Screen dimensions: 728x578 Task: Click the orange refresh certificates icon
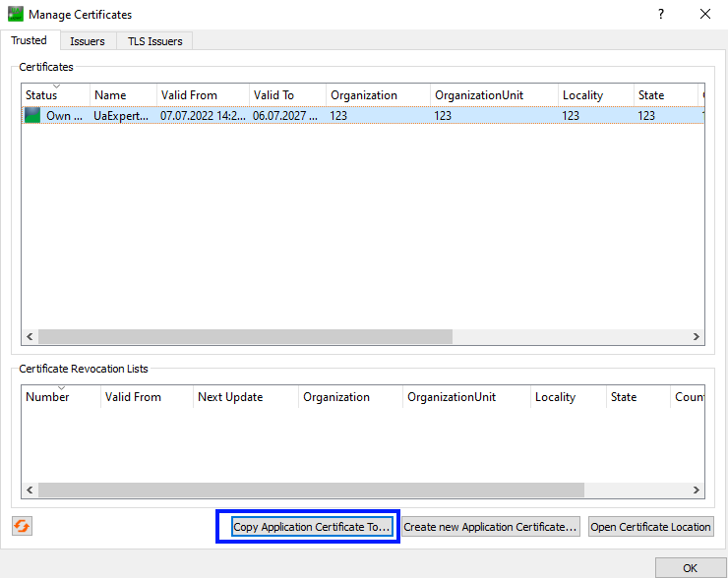(x=22, y=526)
